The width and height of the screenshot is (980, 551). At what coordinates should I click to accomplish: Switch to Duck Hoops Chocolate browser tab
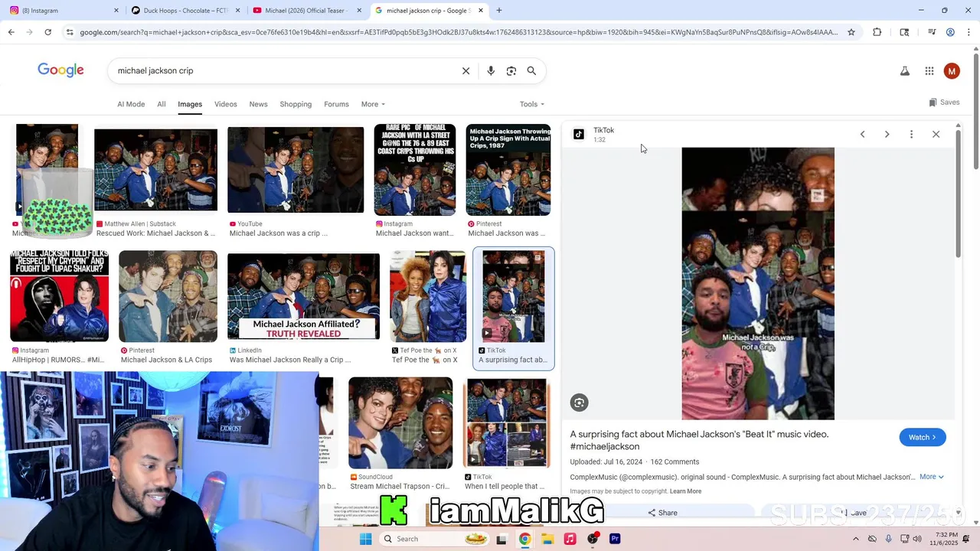pos(184,11)
